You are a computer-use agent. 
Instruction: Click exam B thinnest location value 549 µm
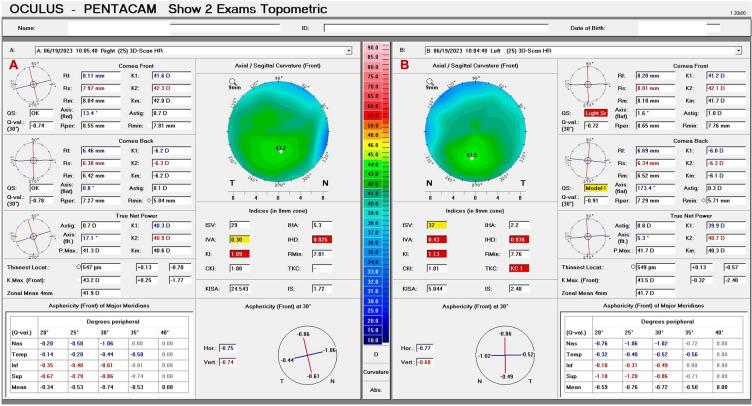coord(656,267)
